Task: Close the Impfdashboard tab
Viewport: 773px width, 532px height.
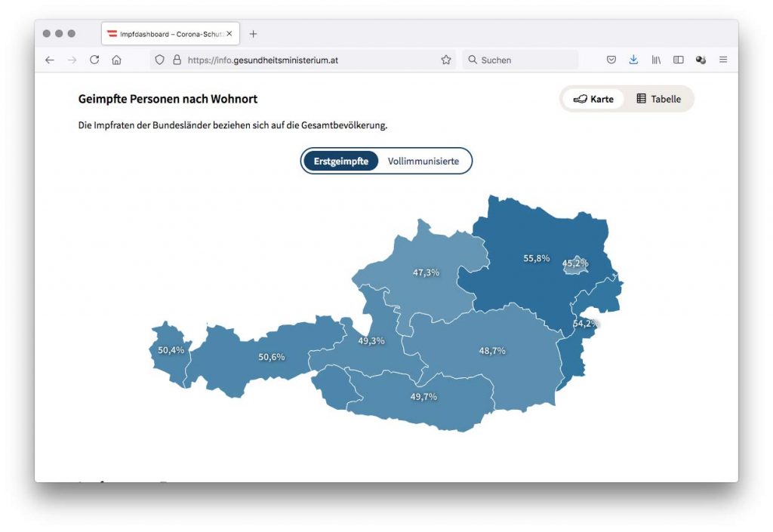Action: (229, 34)
